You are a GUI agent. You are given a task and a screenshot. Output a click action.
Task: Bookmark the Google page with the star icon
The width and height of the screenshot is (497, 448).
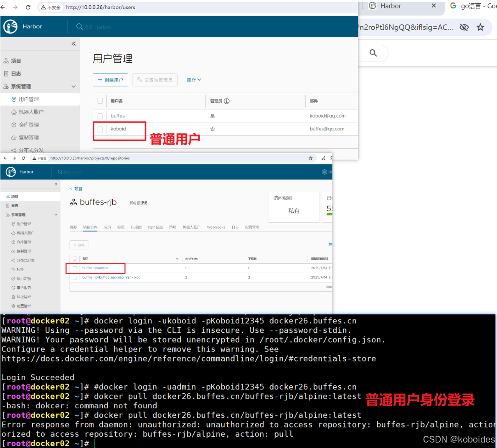click(x=480, y=27)
